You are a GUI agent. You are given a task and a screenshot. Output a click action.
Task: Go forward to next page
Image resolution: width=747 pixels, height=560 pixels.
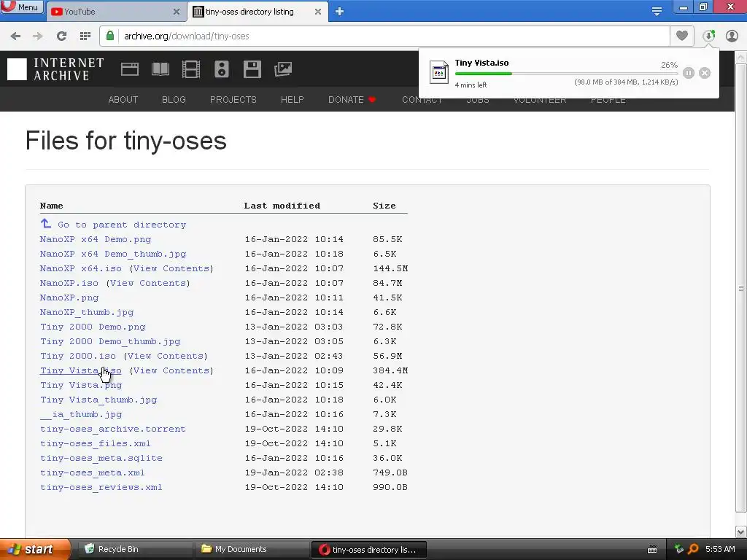coord(38,36)
